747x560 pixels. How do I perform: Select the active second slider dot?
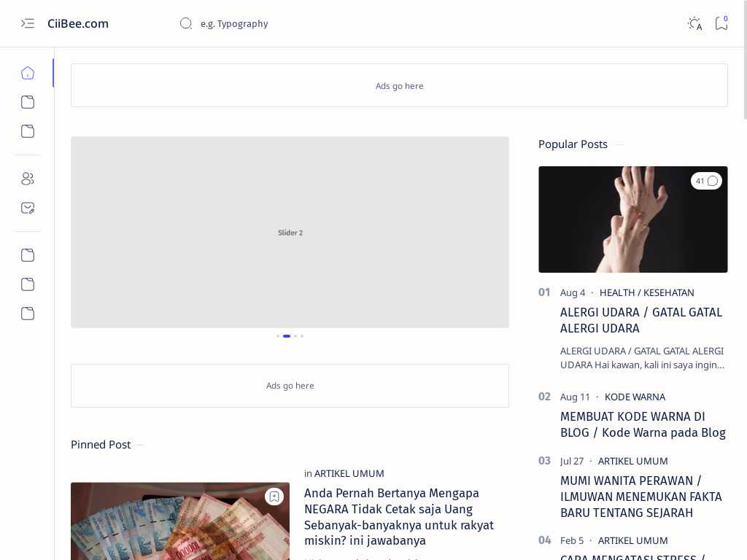tap(287, 336)
